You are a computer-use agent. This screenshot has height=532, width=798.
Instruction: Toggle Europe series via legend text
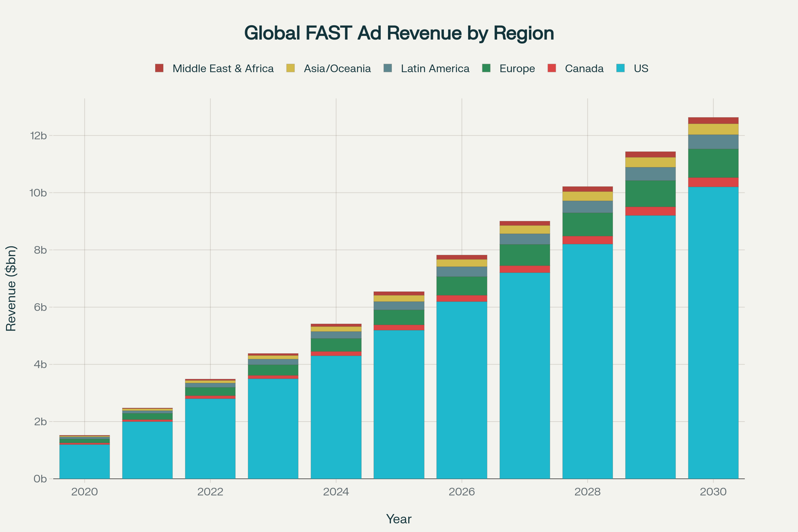click(x=517, y=68)
